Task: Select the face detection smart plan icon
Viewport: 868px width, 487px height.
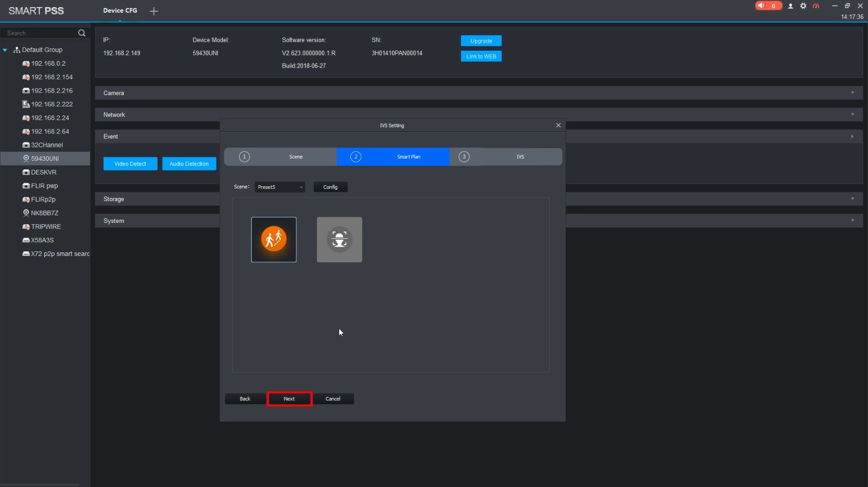Action: point(339,240)
